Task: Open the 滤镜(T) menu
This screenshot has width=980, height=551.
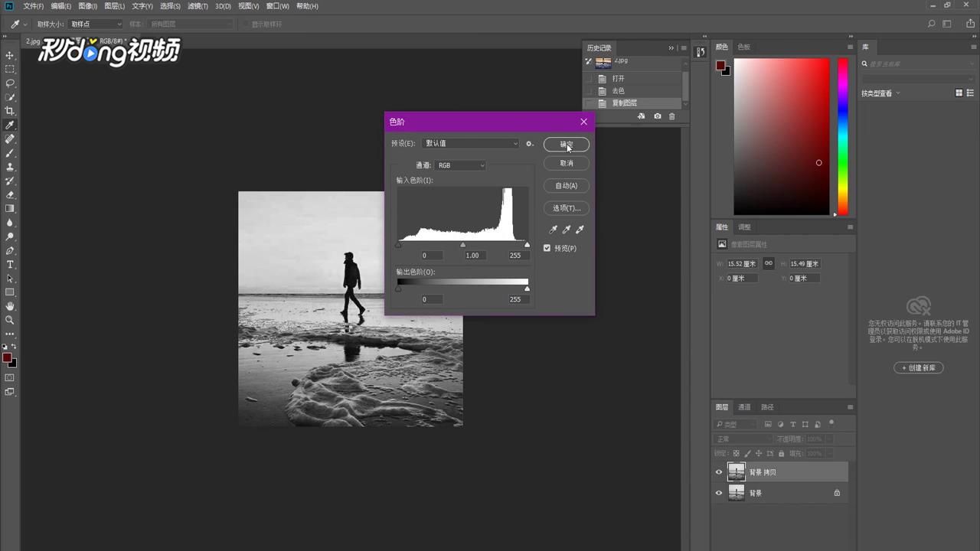Action: (x=198, y=6)
